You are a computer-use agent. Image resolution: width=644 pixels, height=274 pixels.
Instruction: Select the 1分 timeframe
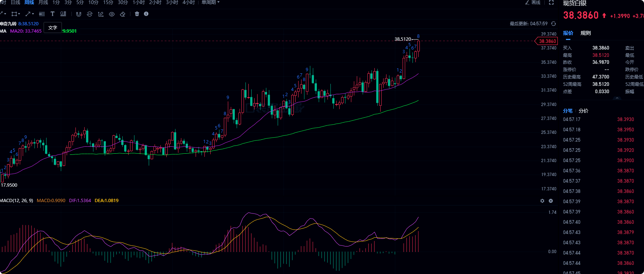[56, 2]
